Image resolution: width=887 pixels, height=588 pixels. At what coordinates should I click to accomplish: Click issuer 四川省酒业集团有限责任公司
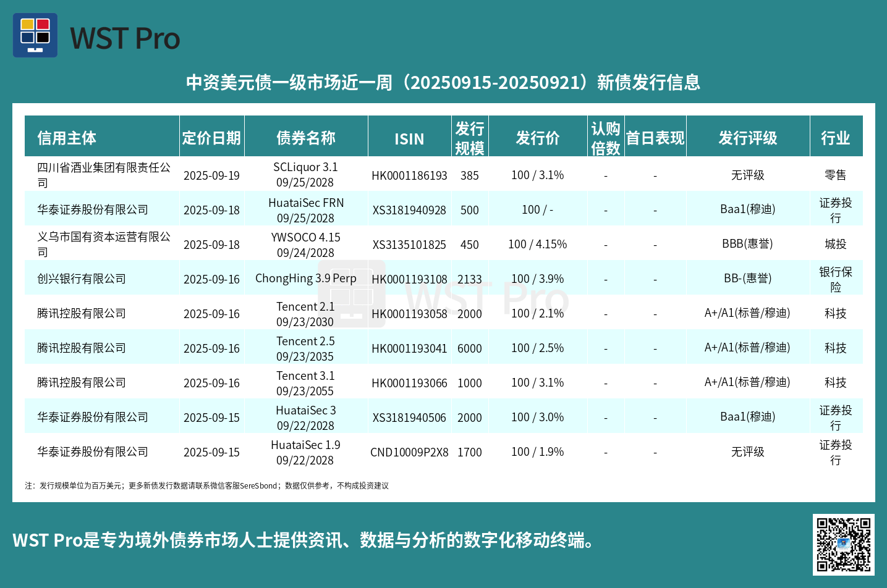pos(104,175)
